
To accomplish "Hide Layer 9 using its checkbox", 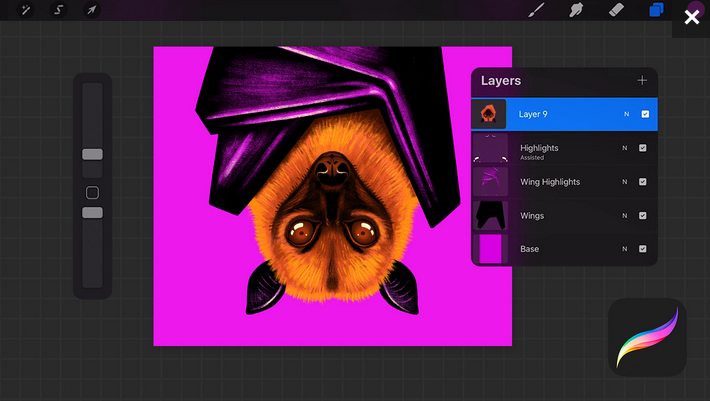I will [x=645, y=115].
